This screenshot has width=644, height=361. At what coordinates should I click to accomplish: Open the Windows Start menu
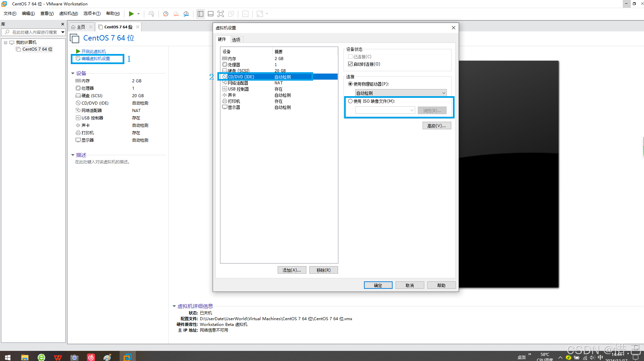8,357
